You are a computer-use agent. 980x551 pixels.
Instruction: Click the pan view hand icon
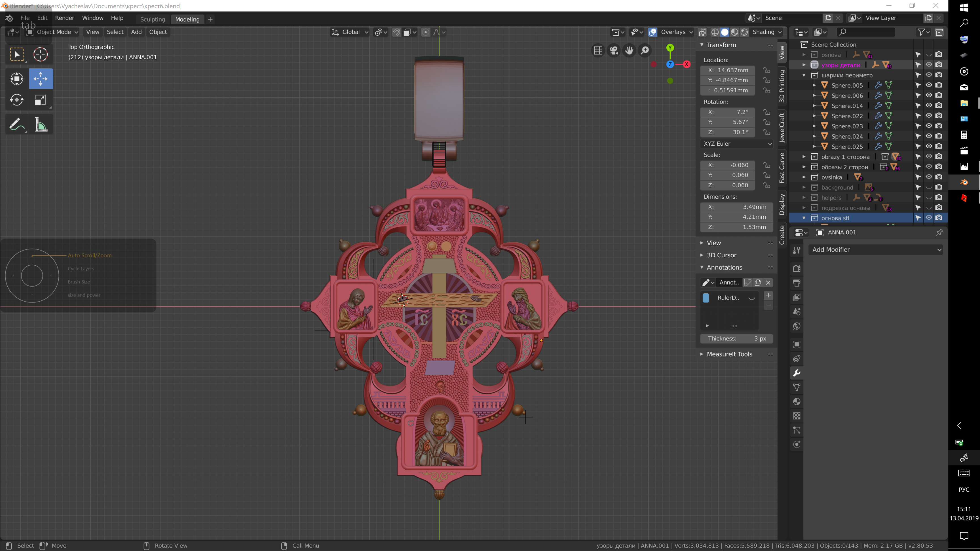tap(629, 50)
